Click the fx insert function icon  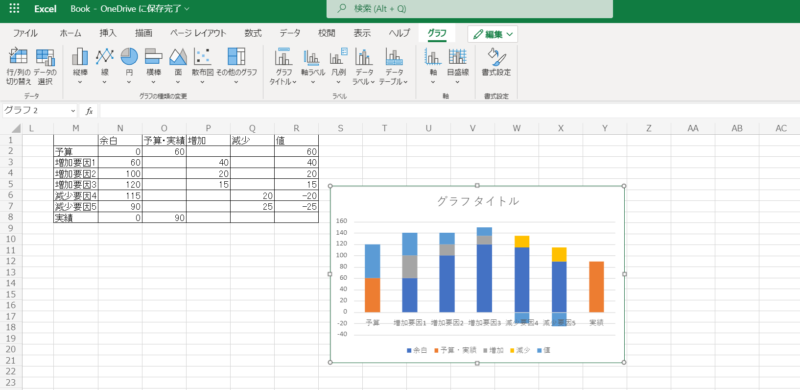(89, 111)
